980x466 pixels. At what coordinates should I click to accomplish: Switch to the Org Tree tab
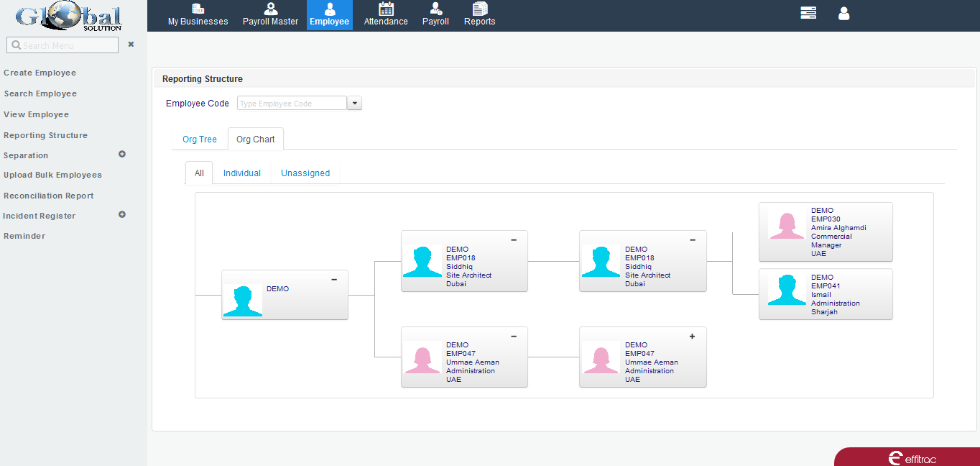pos(200,140)
